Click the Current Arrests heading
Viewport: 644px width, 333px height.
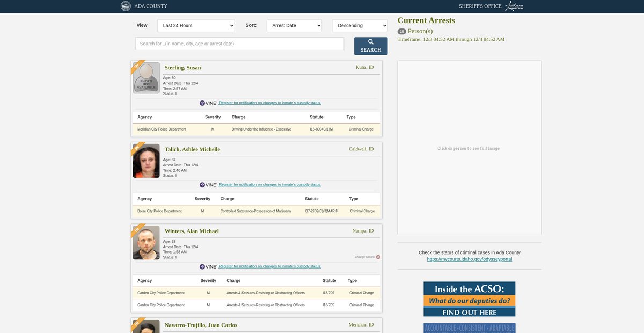(426, 20)
